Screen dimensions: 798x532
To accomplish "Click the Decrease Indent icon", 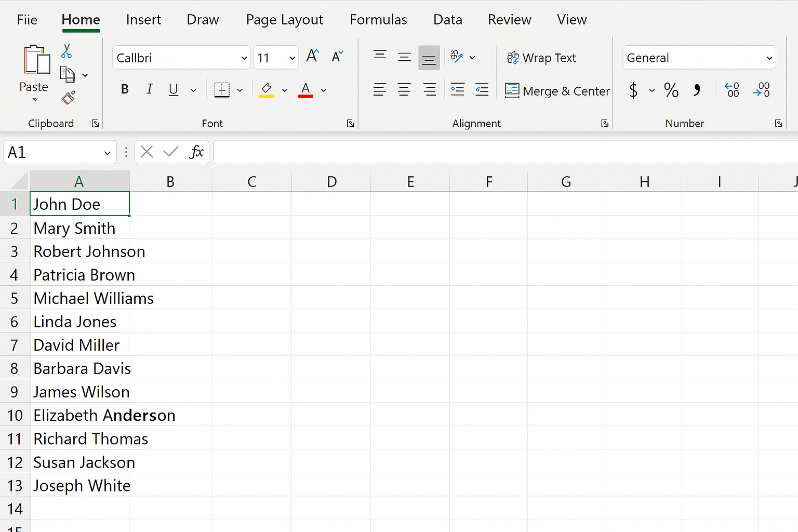I will (458, 89).
